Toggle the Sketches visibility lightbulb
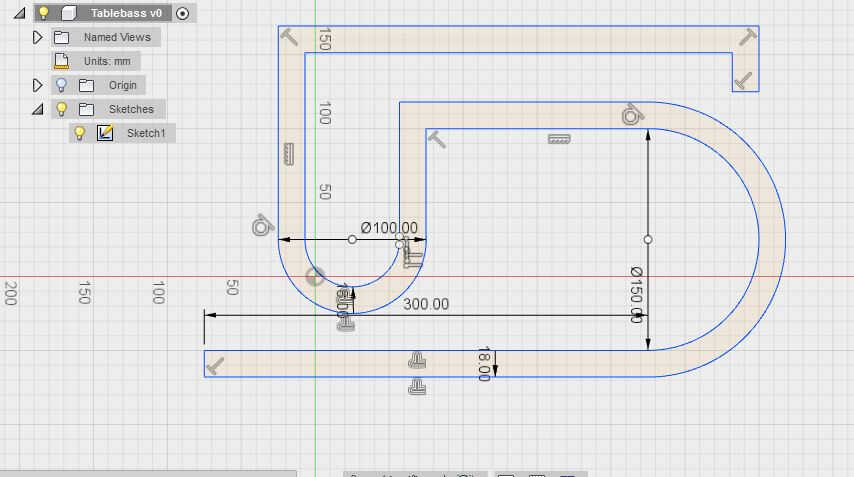 tap(62, 109)
